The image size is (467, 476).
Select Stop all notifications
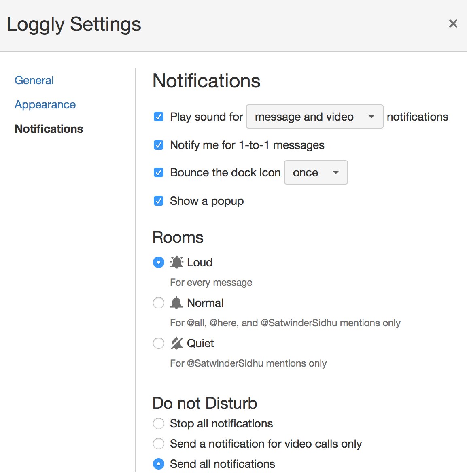159,423
